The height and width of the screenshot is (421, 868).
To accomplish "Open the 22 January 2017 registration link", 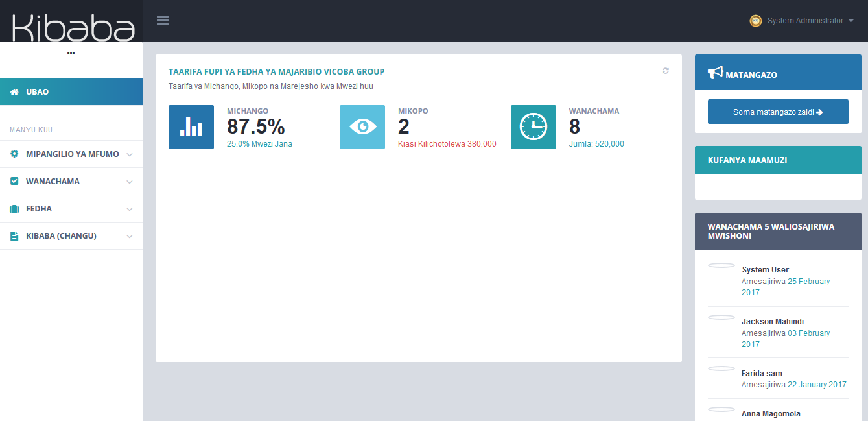I will pos(817,384).
